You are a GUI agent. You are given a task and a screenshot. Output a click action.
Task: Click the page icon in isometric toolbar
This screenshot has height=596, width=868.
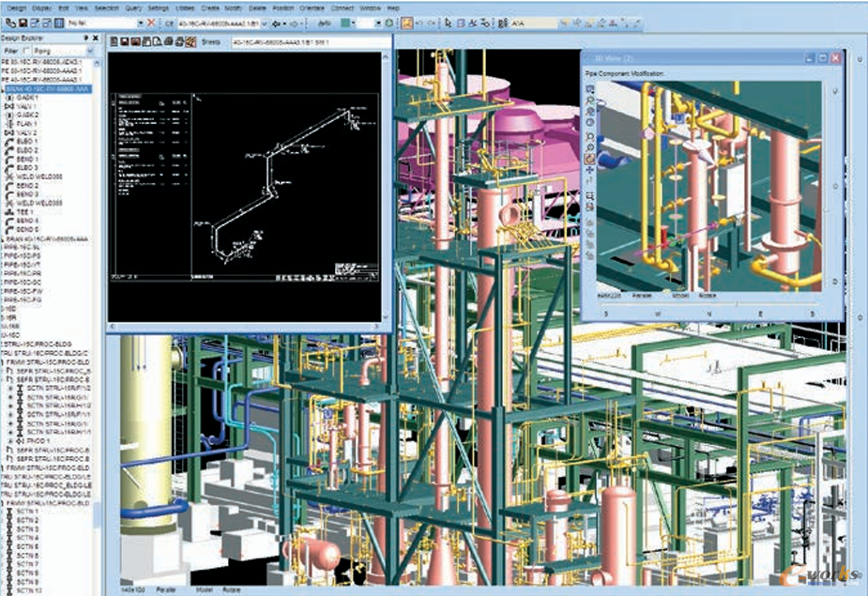(158, 42)
